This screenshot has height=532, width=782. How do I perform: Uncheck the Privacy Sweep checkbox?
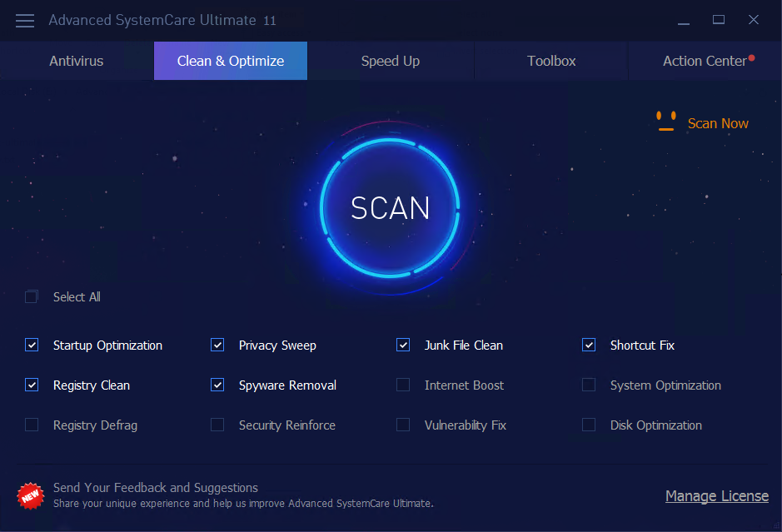pos(217,345)
